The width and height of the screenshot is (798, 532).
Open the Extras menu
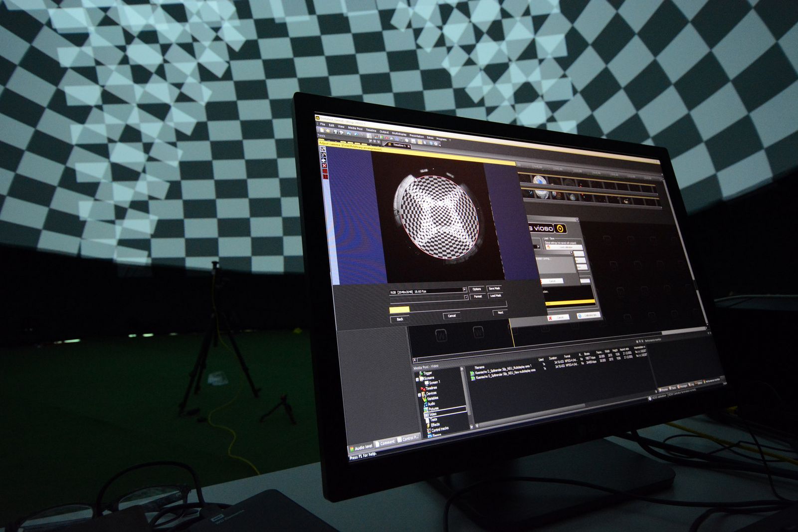430,138
